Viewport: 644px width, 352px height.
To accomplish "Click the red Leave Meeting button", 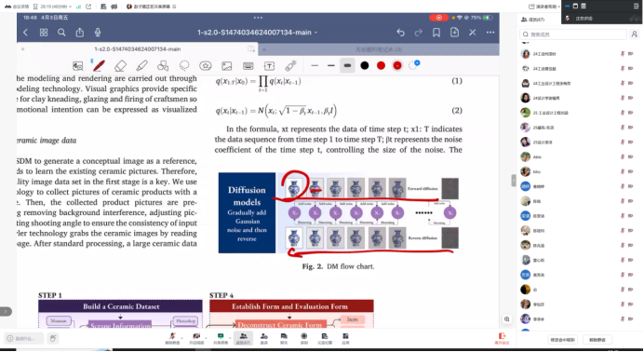I will (x=502, y=338).
